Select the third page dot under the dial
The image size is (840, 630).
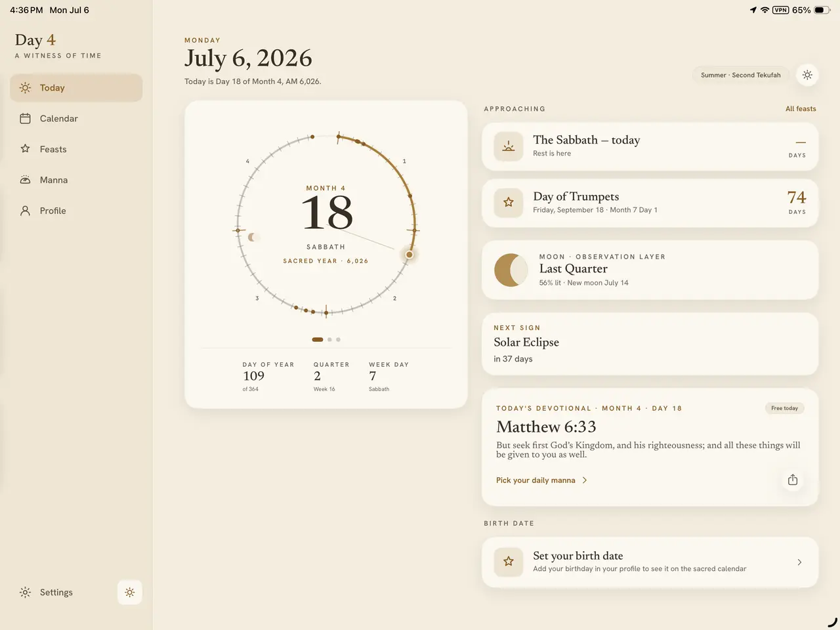tap(338, 339)
